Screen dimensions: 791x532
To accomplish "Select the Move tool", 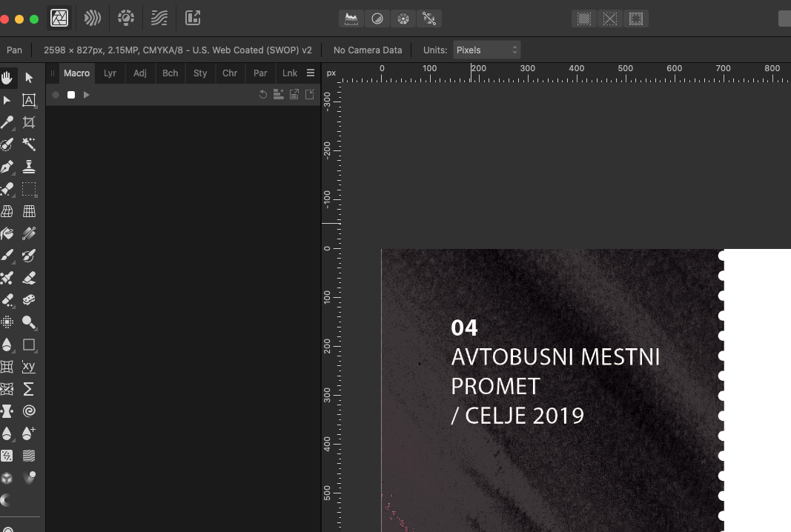I will point(29,78).
